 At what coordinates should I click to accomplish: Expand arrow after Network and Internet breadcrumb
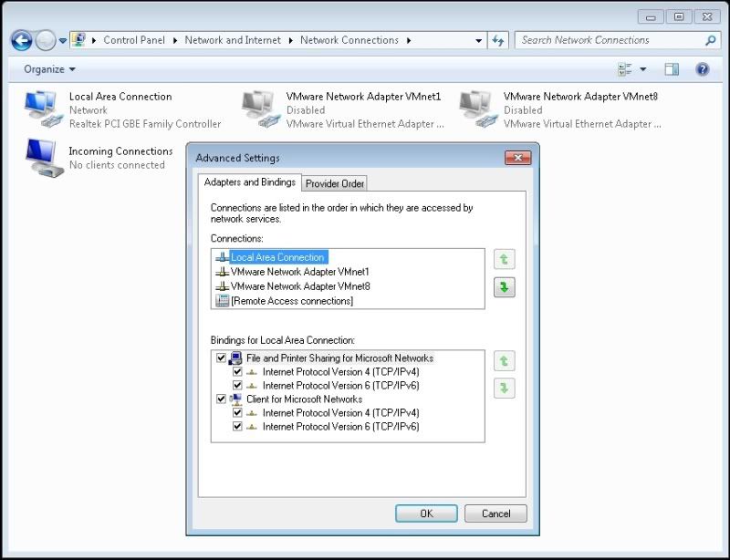click(290, 40)
